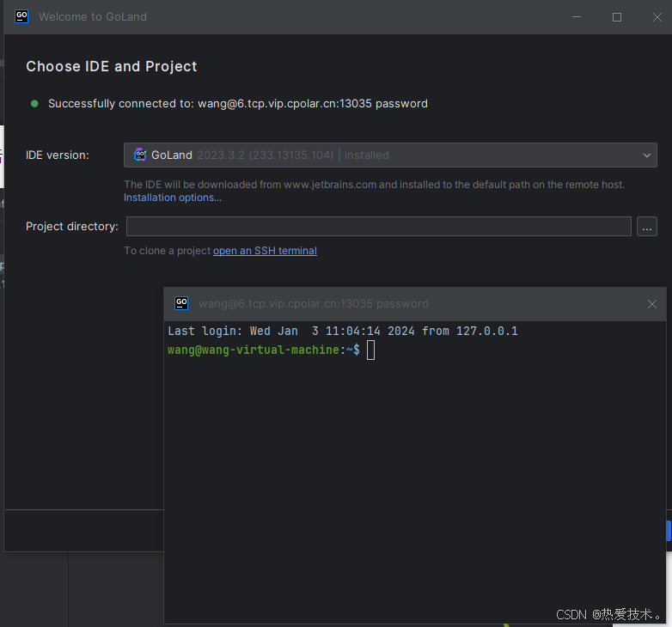Focus the Project directory input field
The height and width of the screenshot is (627, 672).
point(378,226)
